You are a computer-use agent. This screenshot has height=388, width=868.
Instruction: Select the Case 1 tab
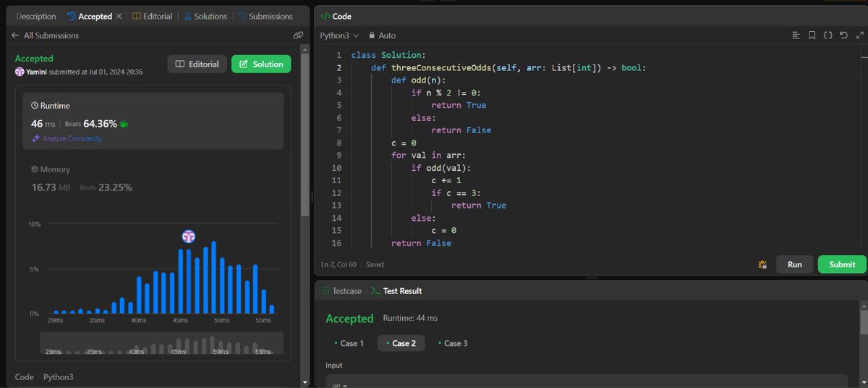[x=349, y=343]
